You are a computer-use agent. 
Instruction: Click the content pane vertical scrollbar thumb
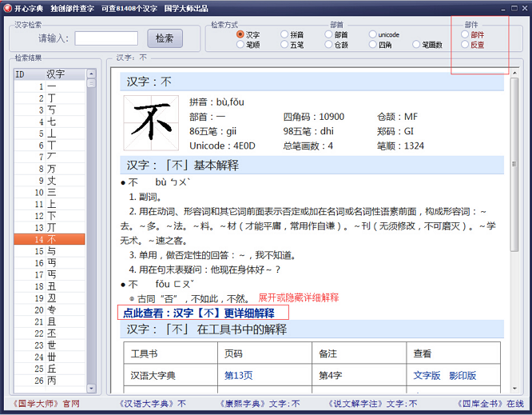514,165
